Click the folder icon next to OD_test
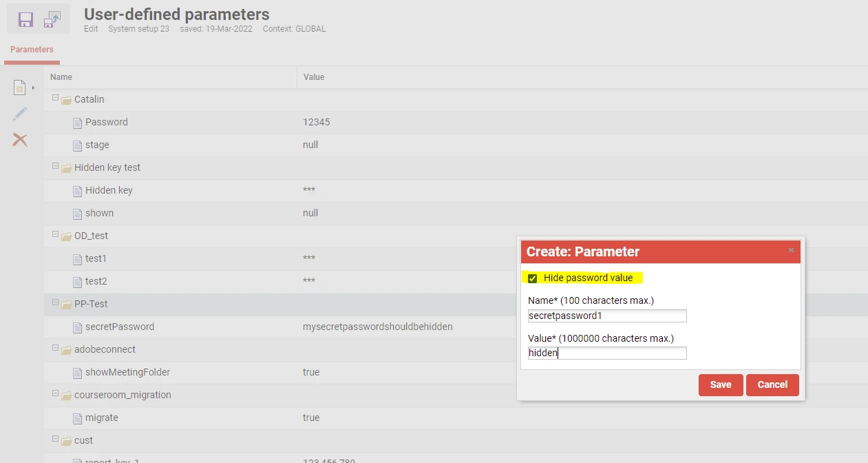The image size is (868, 463). click(66, 236)
